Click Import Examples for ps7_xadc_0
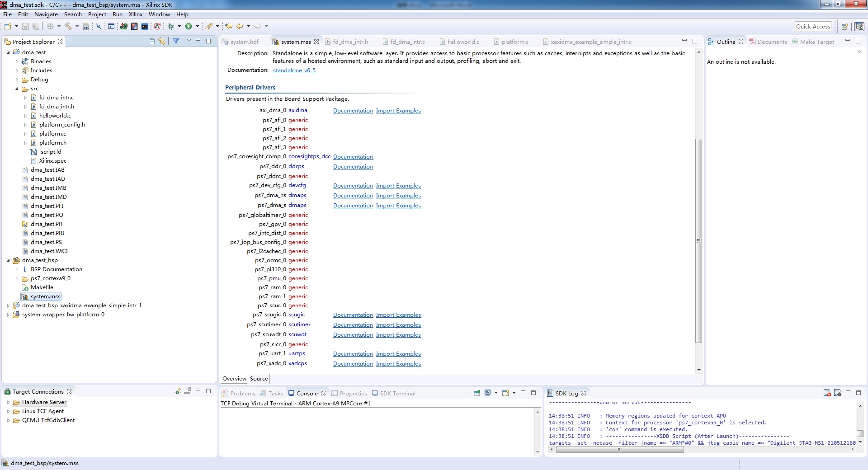 (x=398, y=364)
